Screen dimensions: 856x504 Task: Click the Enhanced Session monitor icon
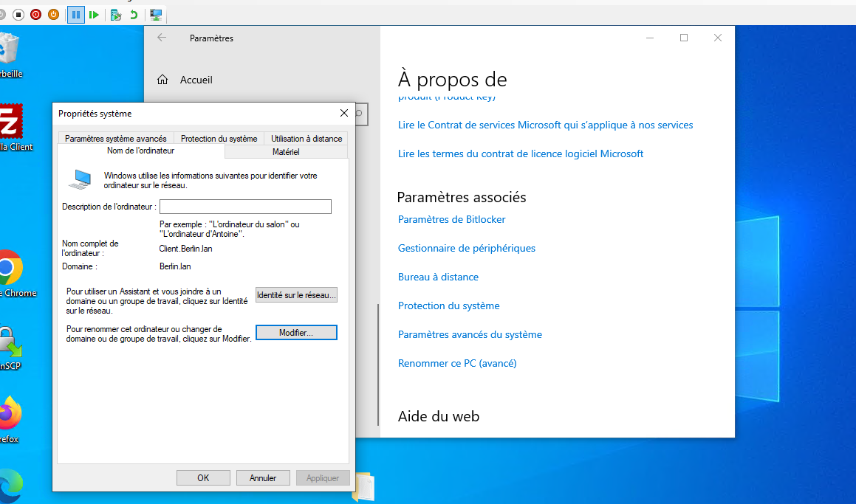[156, 15]
